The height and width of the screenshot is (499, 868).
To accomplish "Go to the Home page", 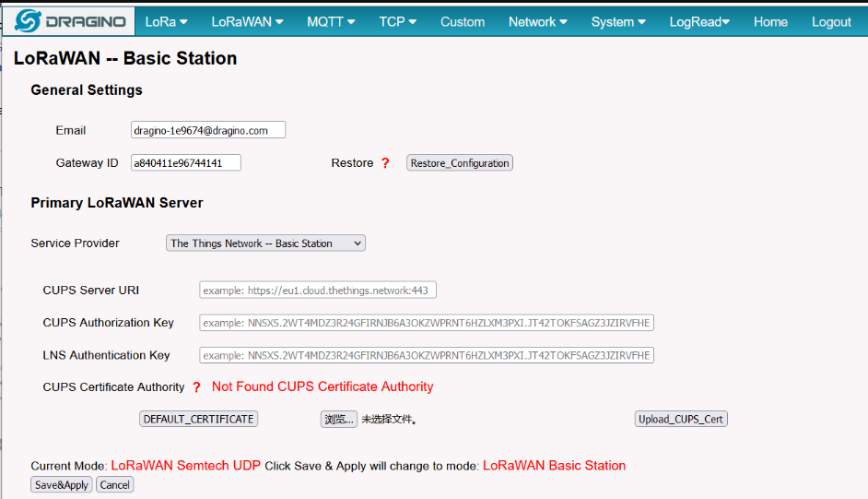I will point(770,21).
